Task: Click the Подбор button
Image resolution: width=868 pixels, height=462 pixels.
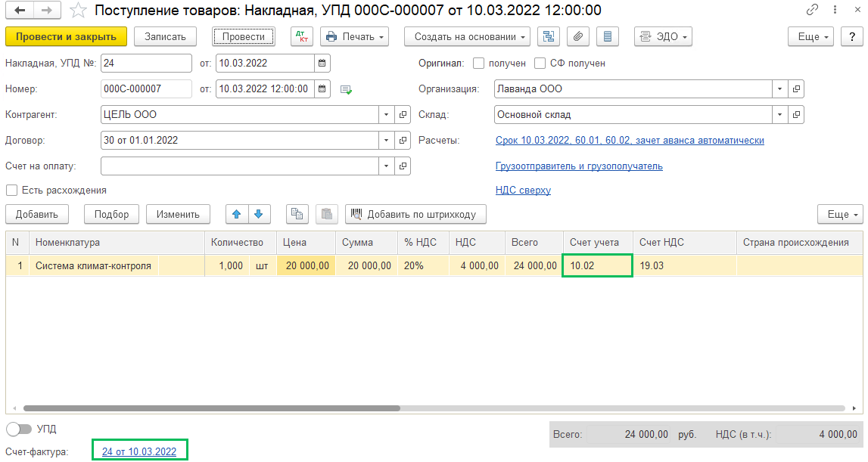Action: click(112, 214)
